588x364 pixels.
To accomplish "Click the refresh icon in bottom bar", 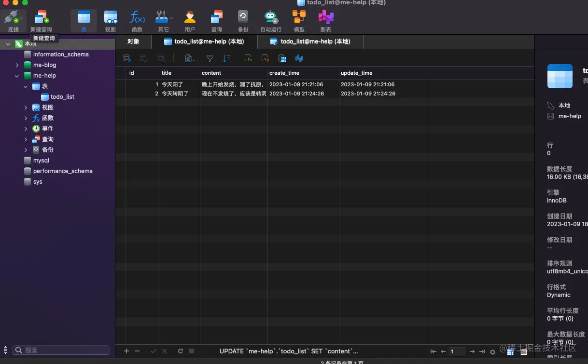I will [x=181, y=351].
